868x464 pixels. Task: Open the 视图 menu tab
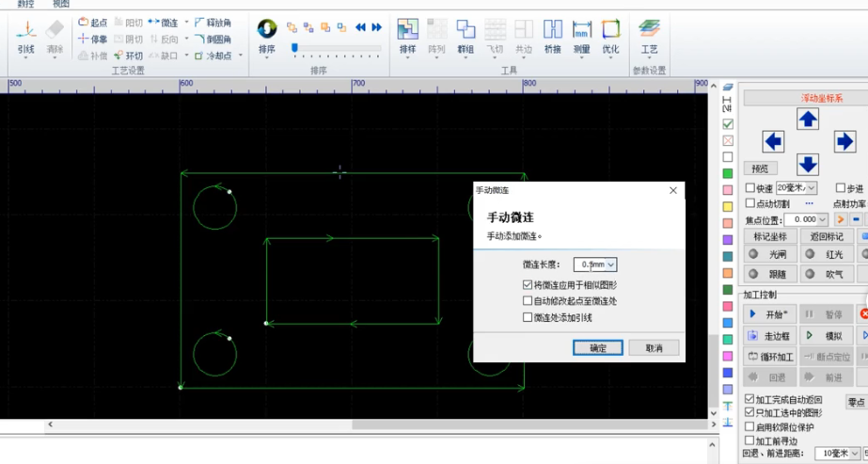click(61, 5)
